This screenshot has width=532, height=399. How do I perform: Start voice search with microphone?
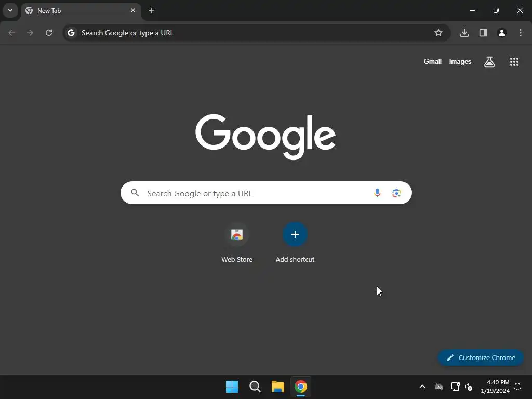pos(377,193)
